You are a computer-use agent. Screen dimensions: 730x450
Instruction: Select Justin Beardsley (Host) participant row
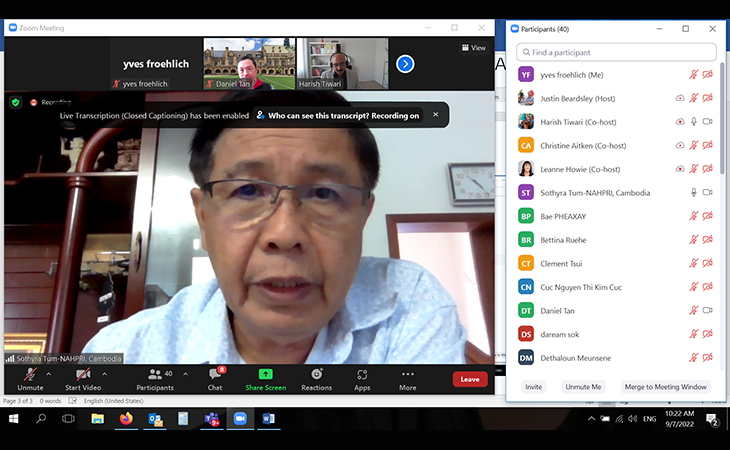click(x=616, y=98)
